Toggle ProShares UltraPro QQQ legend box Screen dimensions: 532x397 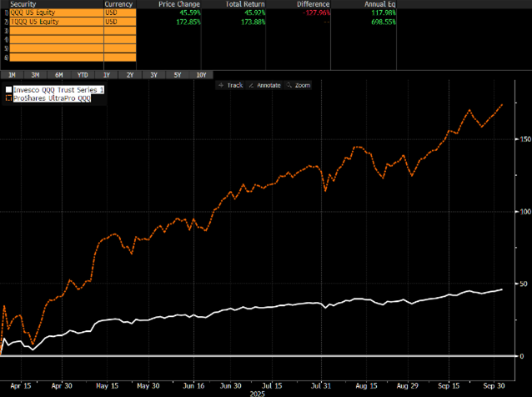pyautogui.click(x=9, y=98)
